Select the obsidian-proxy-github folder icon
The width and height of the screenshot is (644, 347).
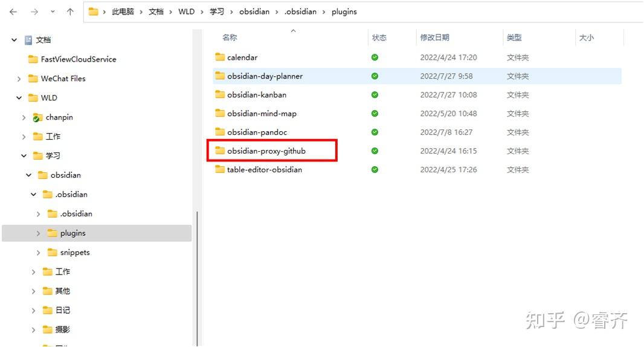pos(220,151)
